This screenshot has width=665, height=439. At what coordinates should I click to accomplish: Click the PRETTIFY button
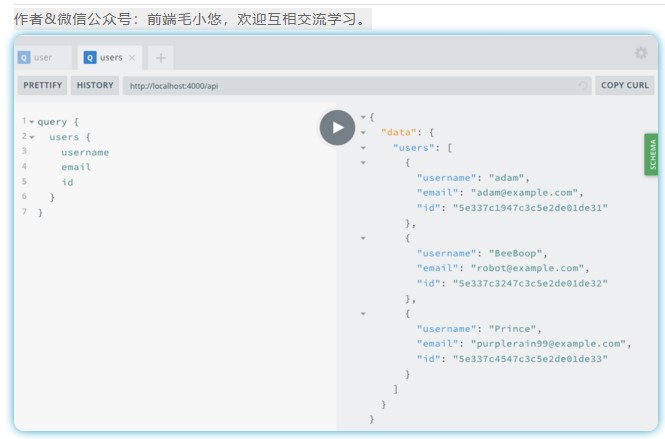point(42,85)
